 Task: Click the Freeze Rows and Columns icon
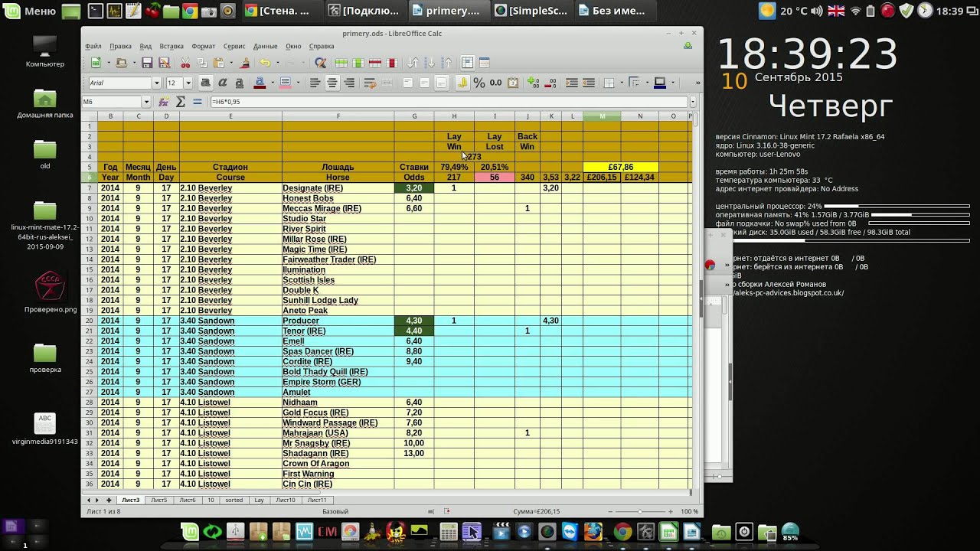click(x=467, y=63)
